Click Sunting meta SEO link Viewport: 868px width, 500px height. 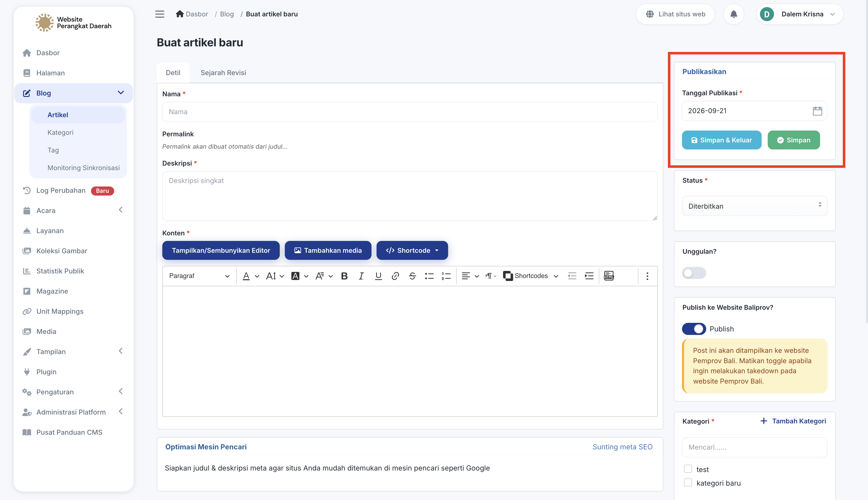coord(622,447)
